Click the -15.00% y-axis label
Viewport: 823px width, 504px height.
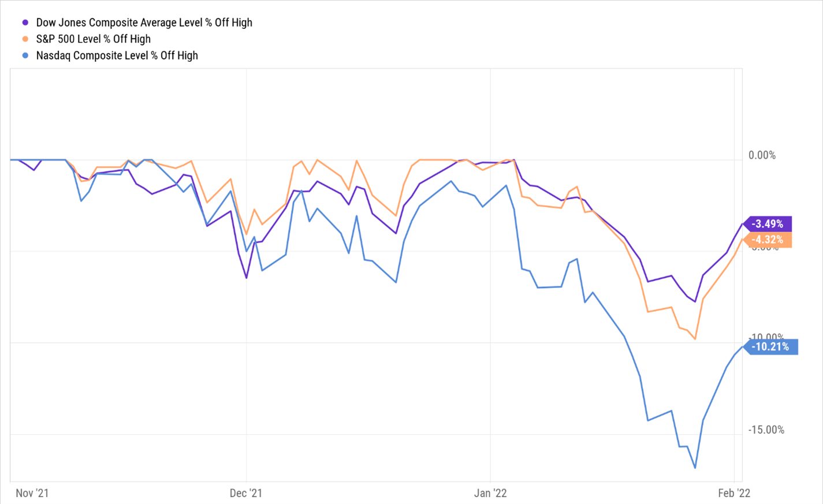point(766,430)
